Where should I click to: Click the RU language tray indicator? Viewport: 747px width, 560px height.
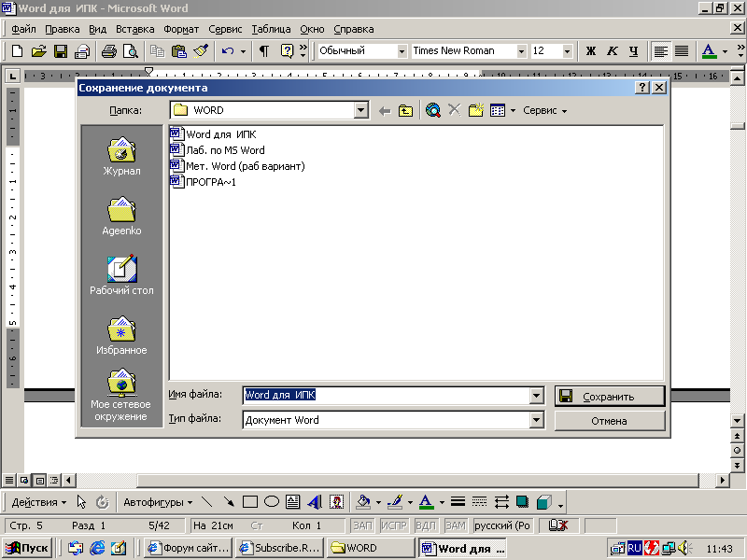634,548
